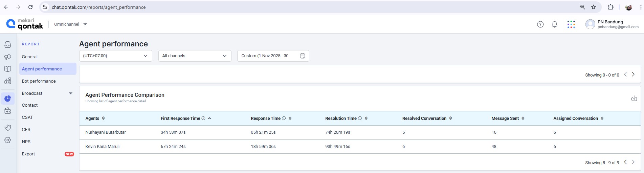Go to previous page of agent table
The height and width of the screenshot is (173, 644).
[625, 162]
